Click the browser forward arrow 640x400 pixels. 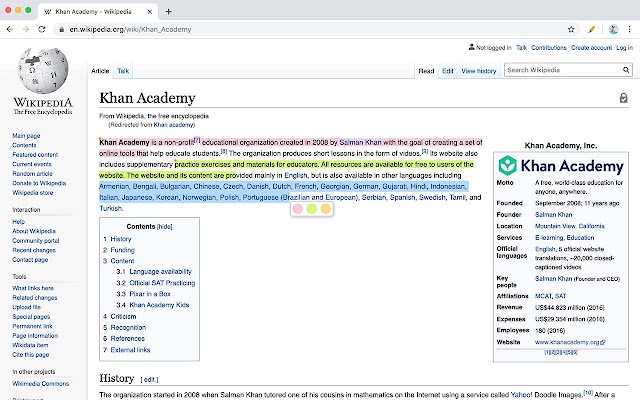(26, 29)
